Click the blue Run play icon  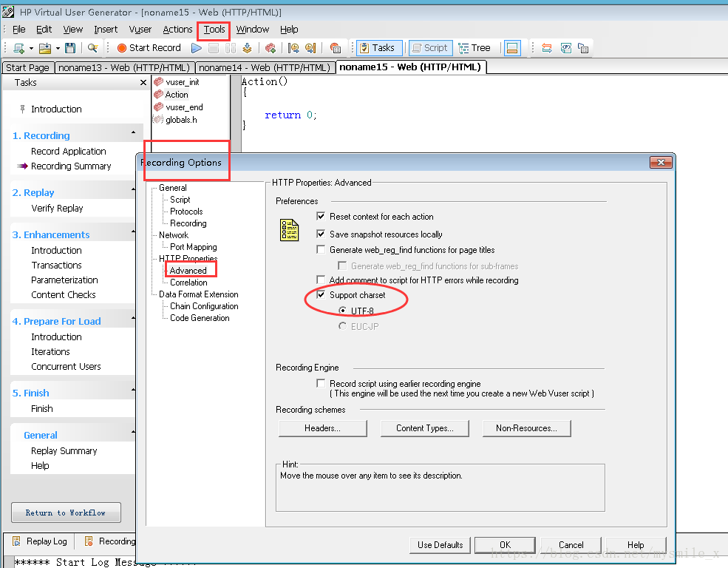pyautogui.click(x=197, y=48)
